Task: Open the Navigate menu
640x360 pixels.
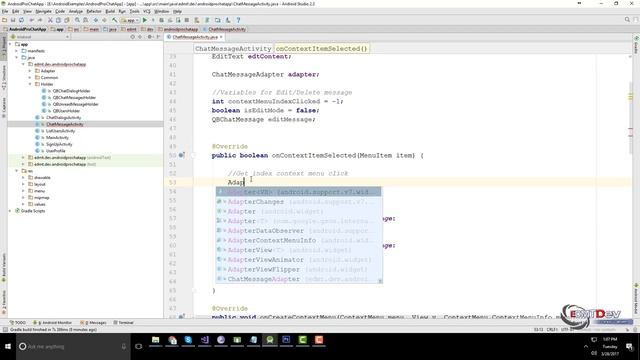Action: coord(43,11)
